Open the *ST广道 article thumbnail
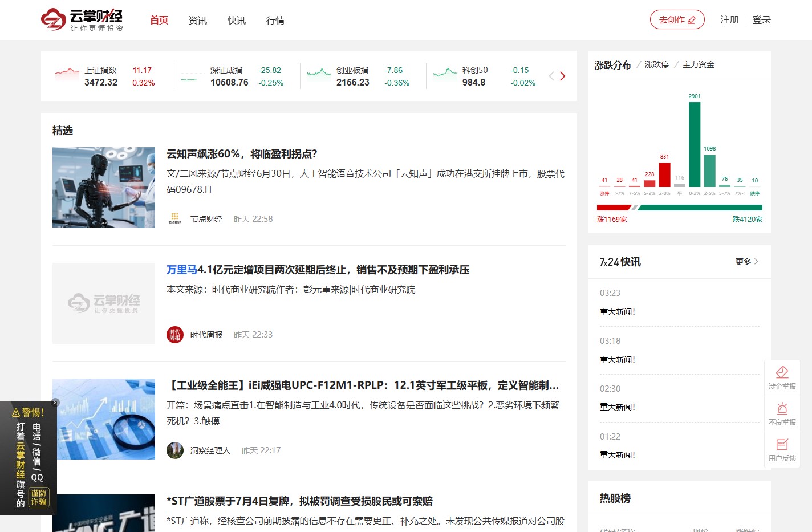This screenshot has width=812, height=532. (x=104, y=513)
